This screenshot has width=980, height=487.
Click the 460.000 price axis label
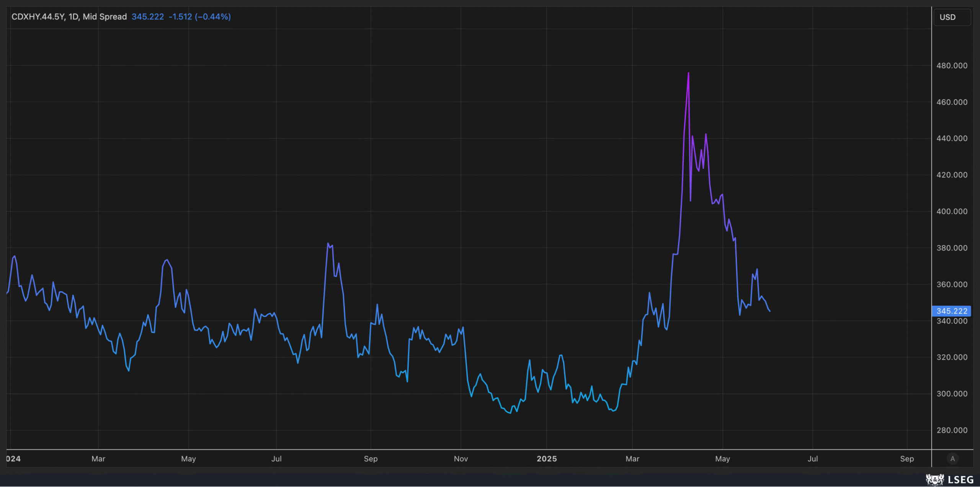point(952,102)
